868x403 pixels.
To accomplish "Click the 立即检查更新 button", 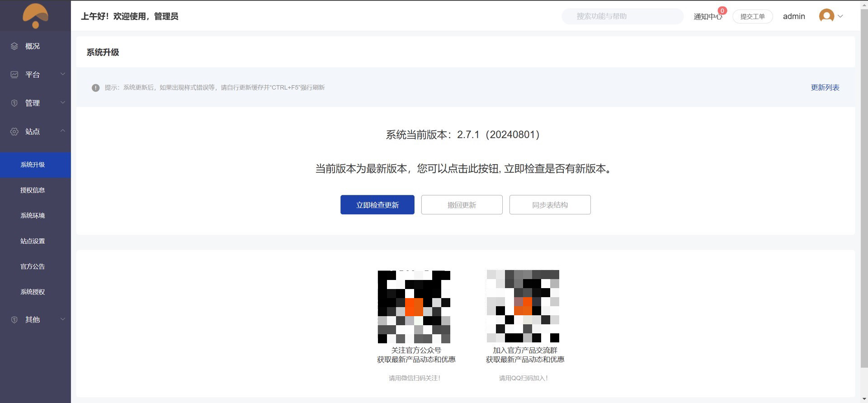I will (377, 205).
